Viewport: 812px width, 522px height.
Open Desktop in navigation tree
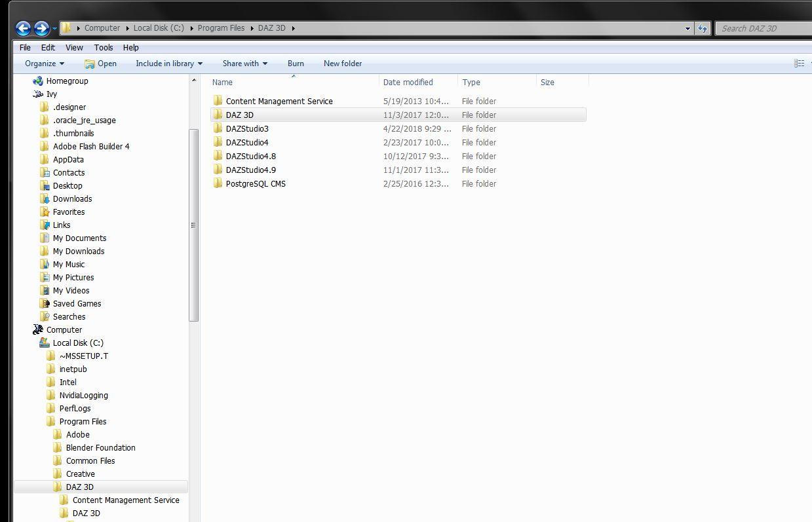click(68, 185)
